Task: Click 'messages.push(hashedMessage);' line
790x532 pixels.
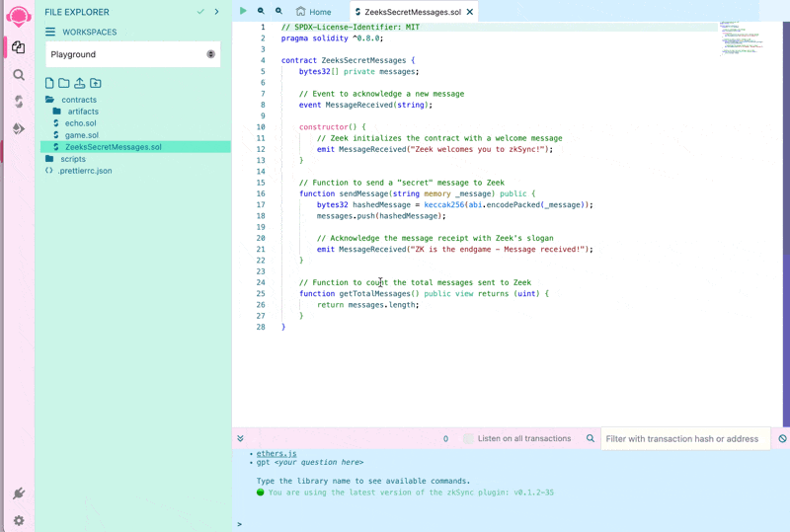Action: click(381, 216)
